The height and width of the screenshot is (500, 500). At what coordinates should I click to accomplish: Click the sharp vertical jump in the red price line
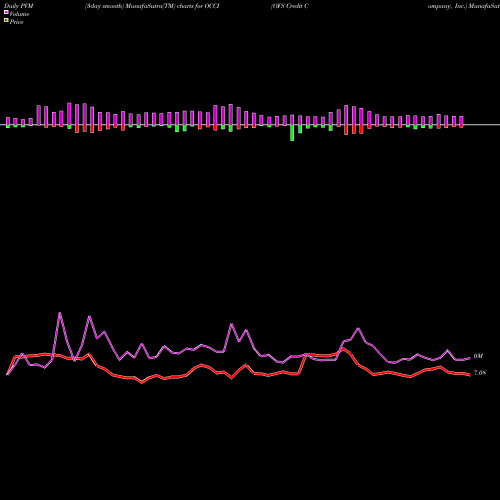[x=302, y=364]
